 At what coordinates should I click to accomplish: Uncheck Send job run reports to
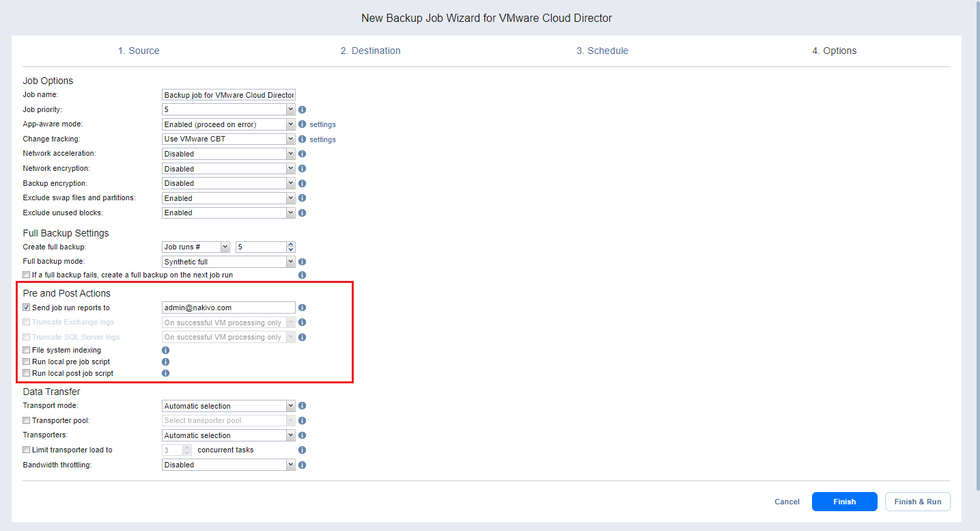click(27, 308)
